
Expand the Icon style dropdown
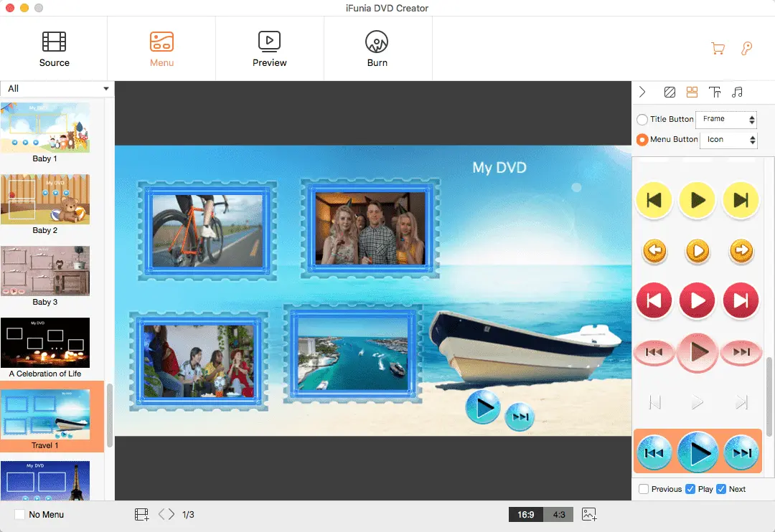(x=728, y=140)
